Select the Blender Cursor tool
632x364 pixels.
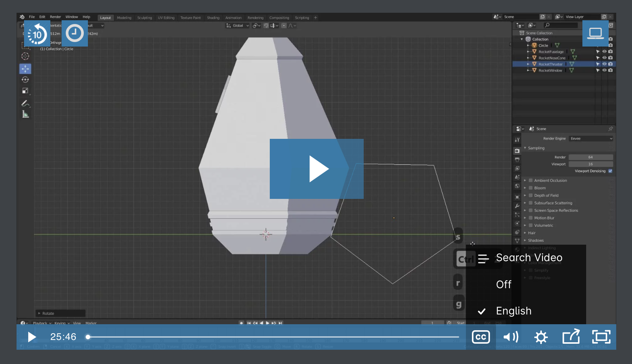(x=25, y=56)
